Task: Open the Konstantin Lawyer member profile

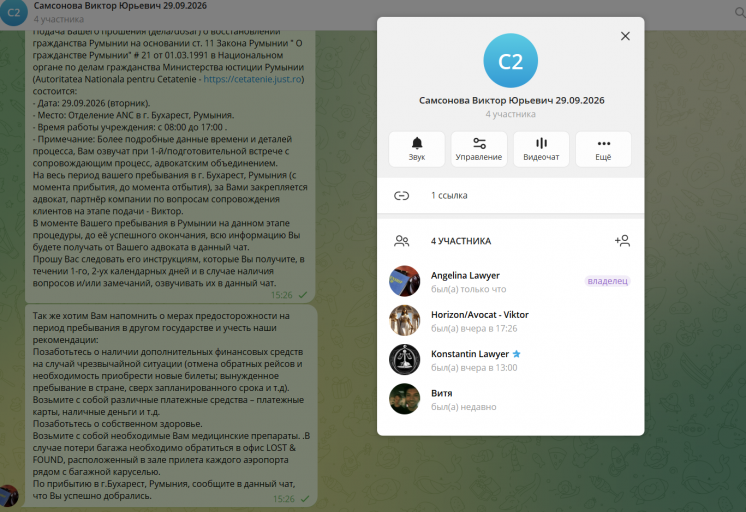Action: pyautogui.click(x=510, y=360)
